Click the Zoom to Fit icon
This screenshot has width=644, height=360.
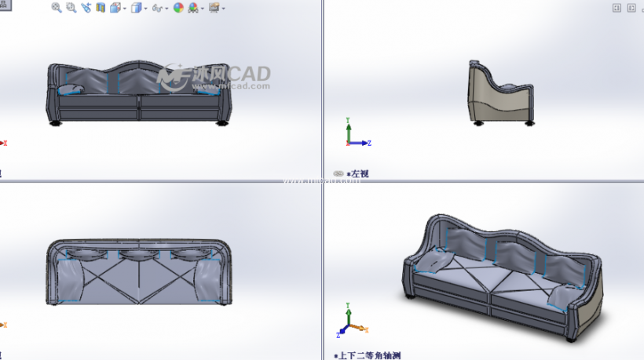(x=57, y=7)
